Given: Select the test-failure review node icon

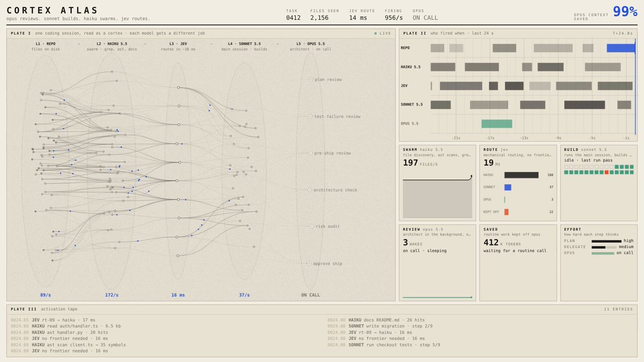Looking at the screenshot, I should tap(310, 116).
